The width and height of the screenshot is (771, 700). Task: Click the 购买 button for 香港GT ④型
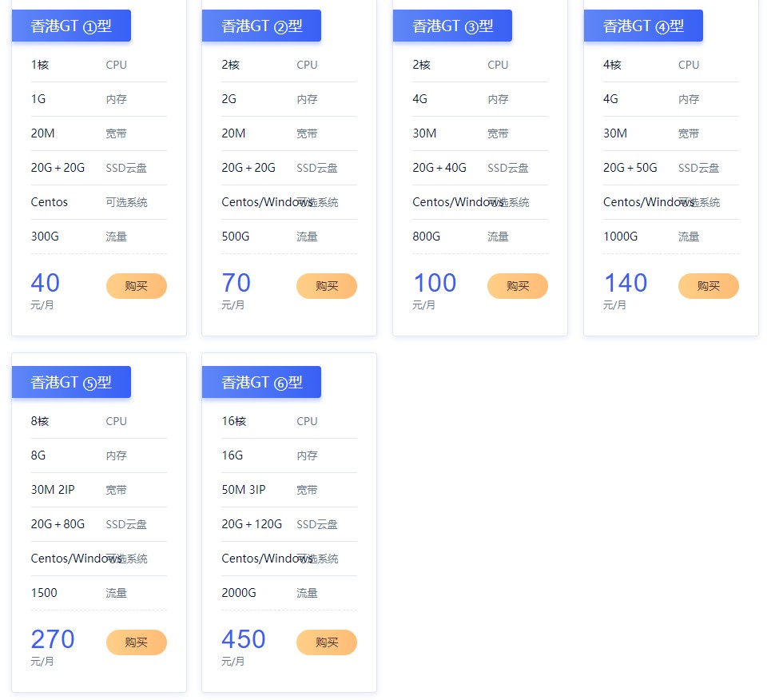click(708, 285)
